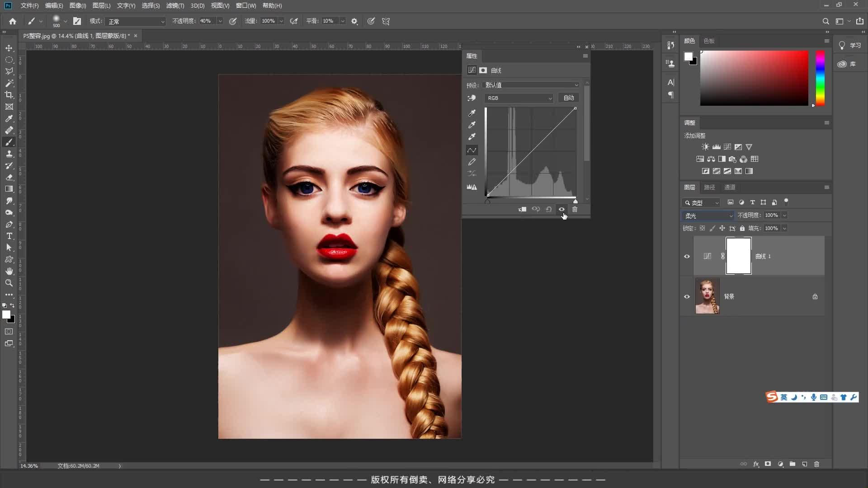Screen dimensions: 868x488
Task: Select the on-image adjustment hand tool
Action: (472, 98)
